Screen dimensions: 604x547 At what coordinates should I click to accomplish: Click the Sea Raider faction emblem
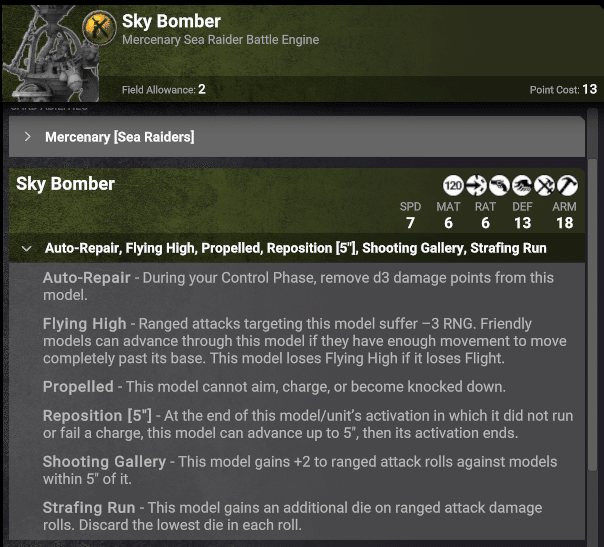coord(99,27)
